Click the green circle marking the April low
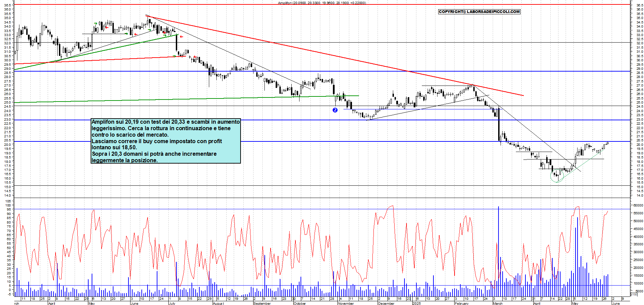Image resolution: width=644 pixels, height=305 pixels. 557,176
